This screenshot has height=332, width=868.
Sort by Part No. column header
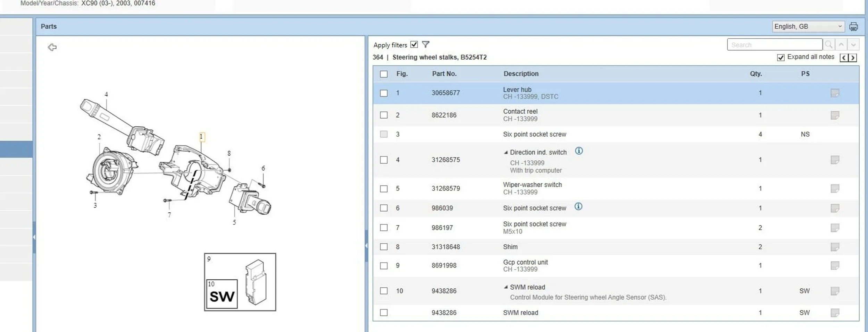[x=444, y=74]
